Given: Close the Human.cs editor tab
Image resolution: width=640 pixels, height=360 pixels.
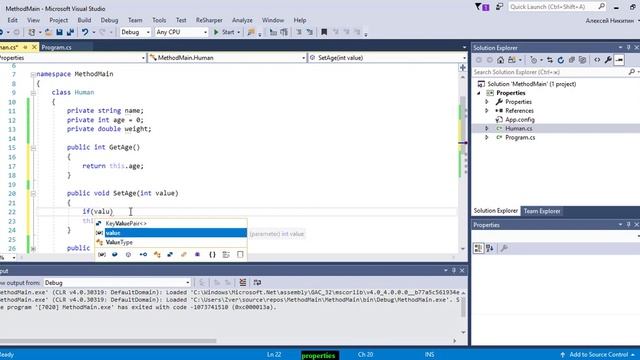Looking at the screenshot, I should (x=34, y=47).
